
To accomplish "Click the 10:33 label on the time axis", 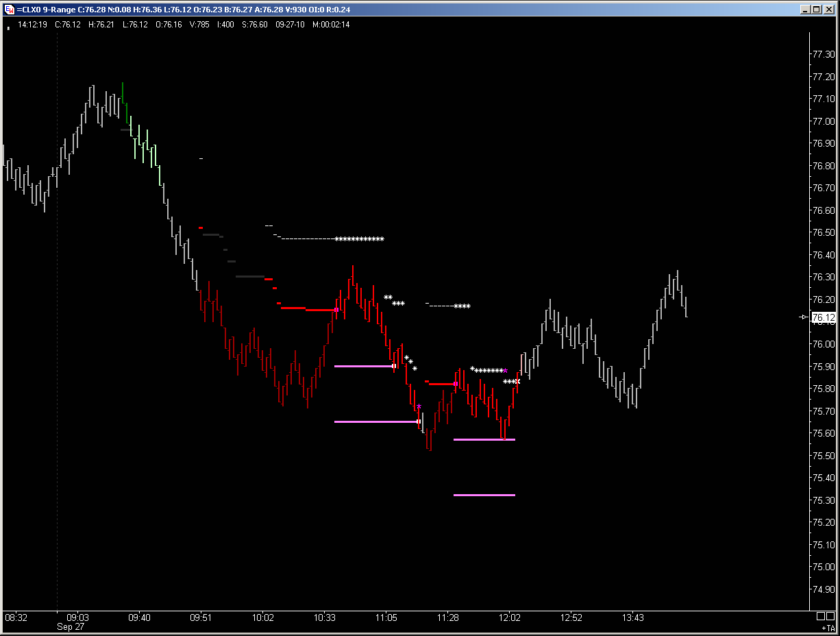I will coord(325,618).
